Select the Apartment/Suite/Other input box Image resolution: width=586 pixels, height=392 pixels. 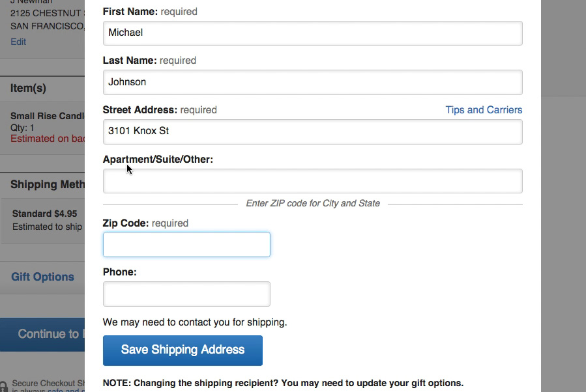click(312, 181)
